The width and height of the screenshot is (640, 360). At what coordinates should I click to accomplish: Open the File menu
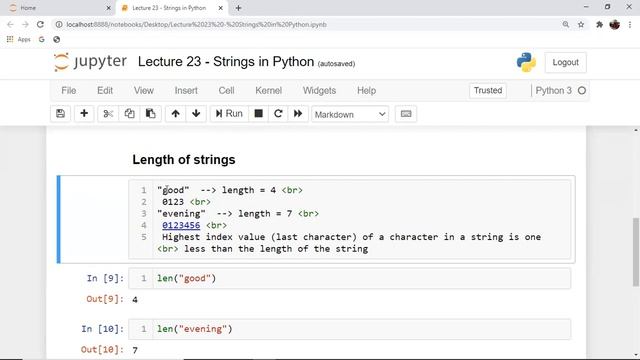click(x=69, y=91)
